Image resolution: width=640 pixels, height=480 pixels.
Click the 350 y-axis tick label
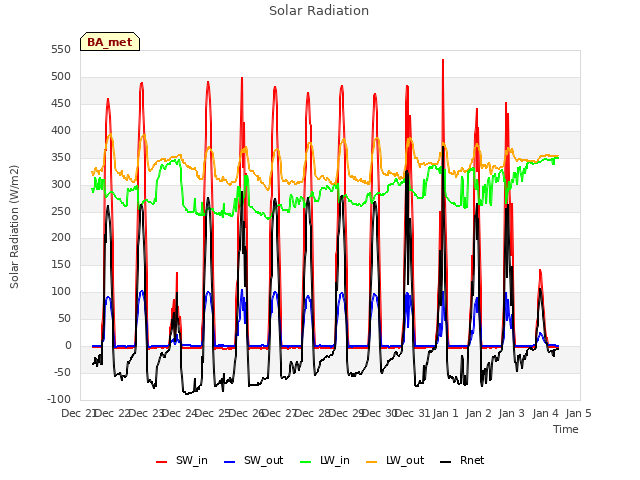click(x=61, y=158)
